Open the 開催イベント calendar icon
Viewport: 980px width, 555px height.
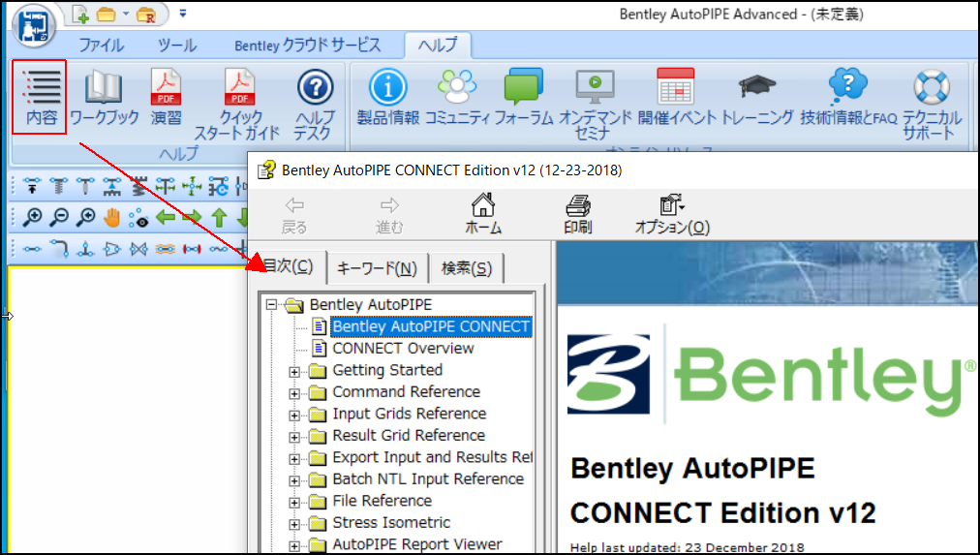[x=676, y=97]
